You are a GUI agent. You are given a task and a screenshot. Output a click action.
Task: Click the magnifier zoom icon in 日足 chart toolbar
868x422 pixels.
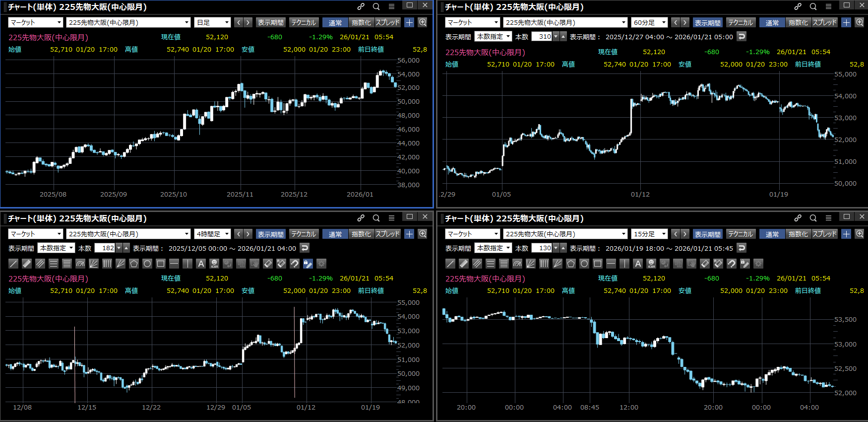point(423,22)
